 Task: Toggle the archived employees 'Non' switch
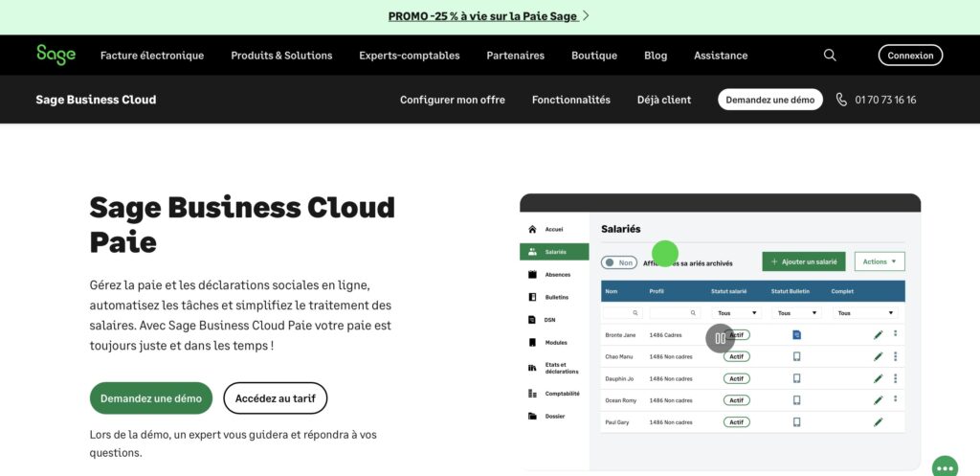[x=619, y=262]
